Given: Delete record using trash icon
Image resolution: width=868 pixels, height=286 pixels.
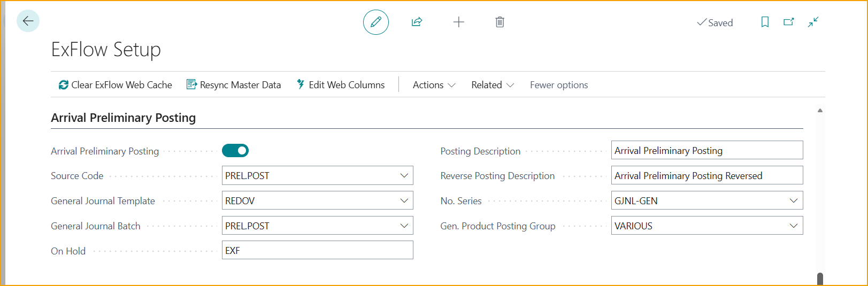Looking at the screenshot, I should (x=500, y=22).
